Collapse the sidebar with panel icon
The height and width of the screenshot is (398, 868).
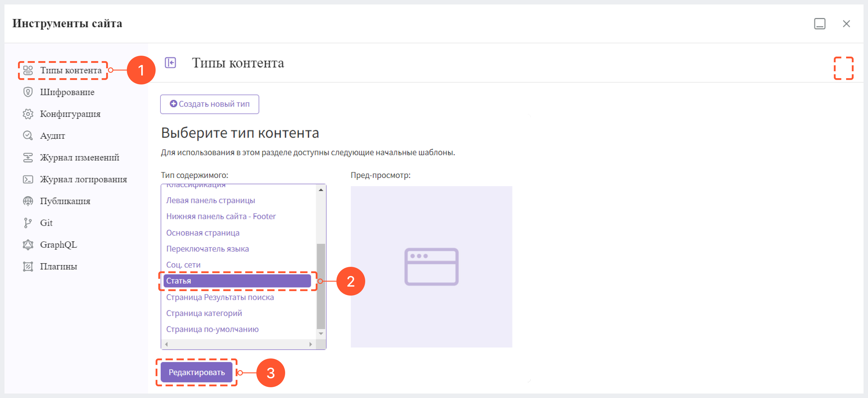coord(171,63)
